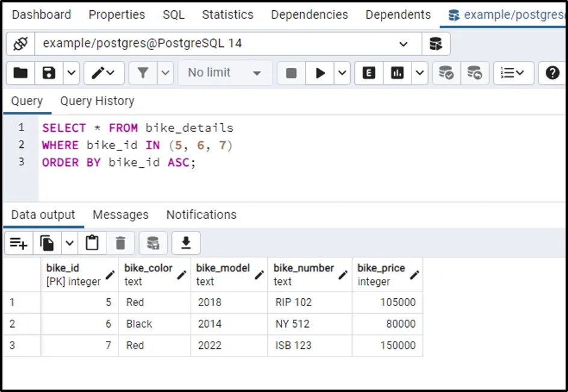Click the Add row icon
The width and height of the screenshot is (568, 392).
pos(19,243)
